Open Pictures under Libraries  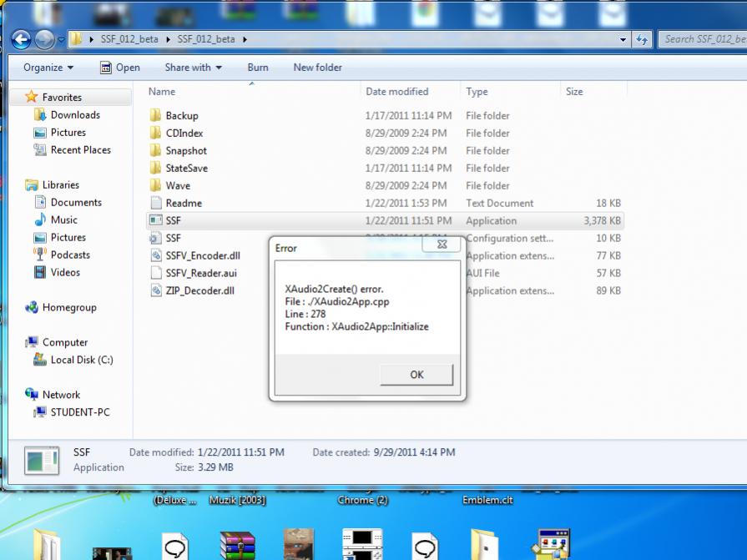coord(68,237)
